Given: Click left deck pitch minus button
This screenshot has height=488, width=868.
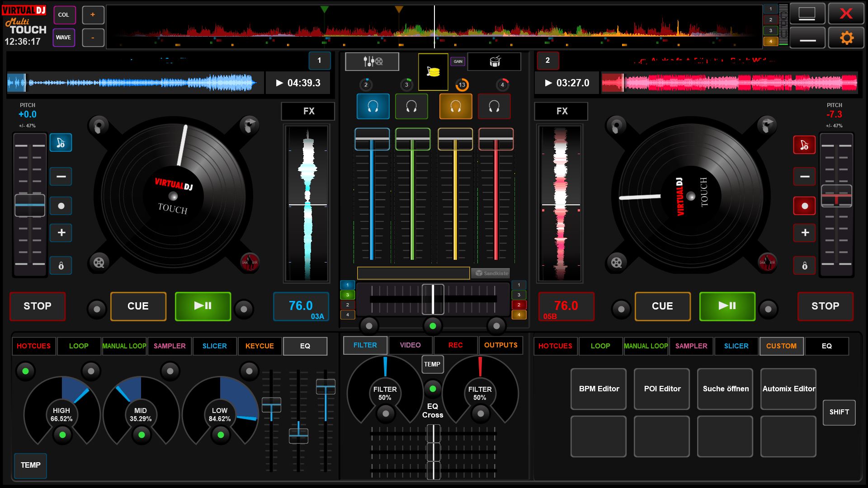Looking at the screenshot, I should (61, 177).
